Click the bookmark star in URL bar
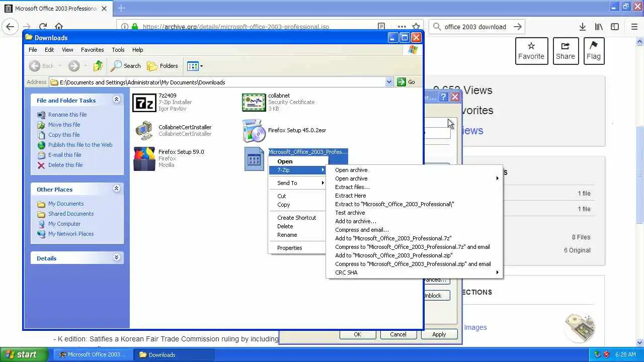 [416, 27]
